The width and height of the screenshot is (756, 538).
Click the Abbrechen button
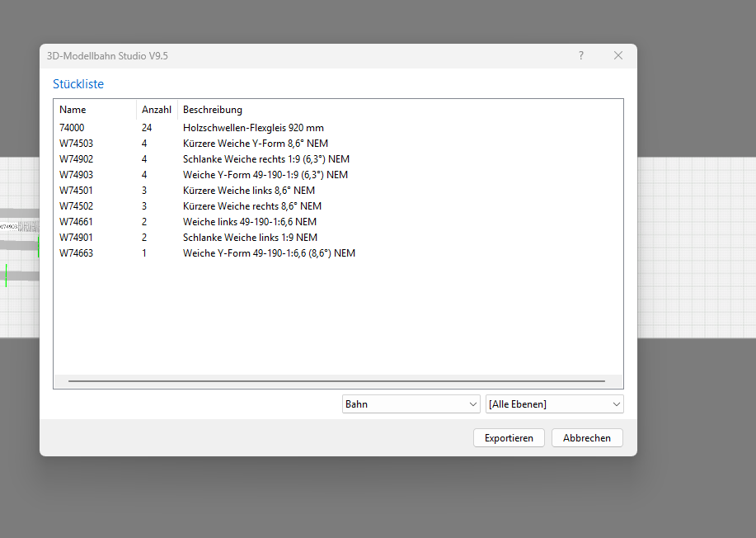pos(587,437)
